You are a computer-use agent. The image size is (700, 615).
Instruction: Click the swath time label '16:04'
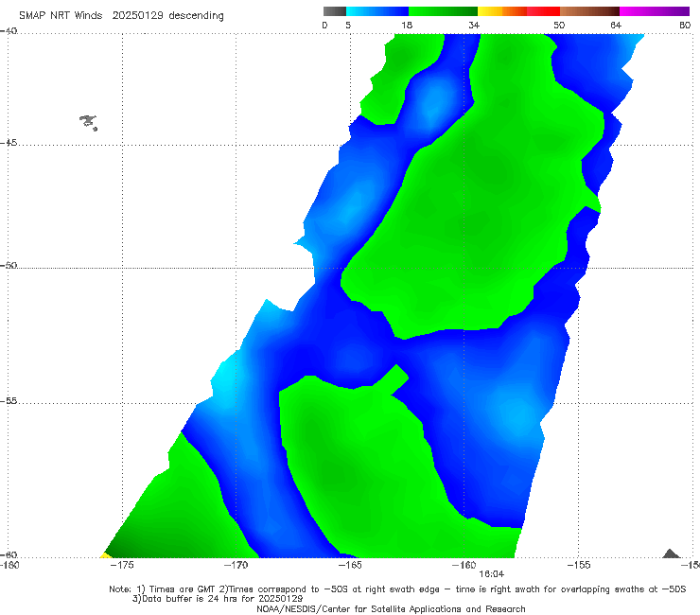tap(492, 574)
